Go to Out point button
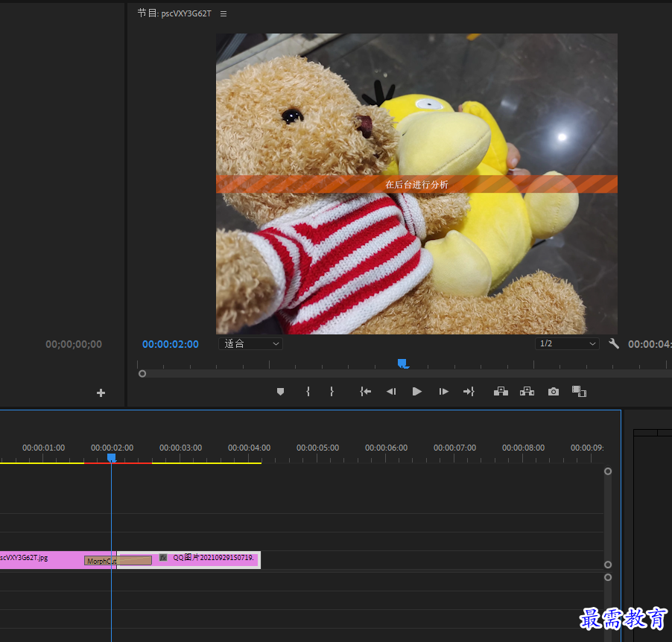Image resolution: width=672 pixels, height=642 pixels. click(x=469, y=391)
